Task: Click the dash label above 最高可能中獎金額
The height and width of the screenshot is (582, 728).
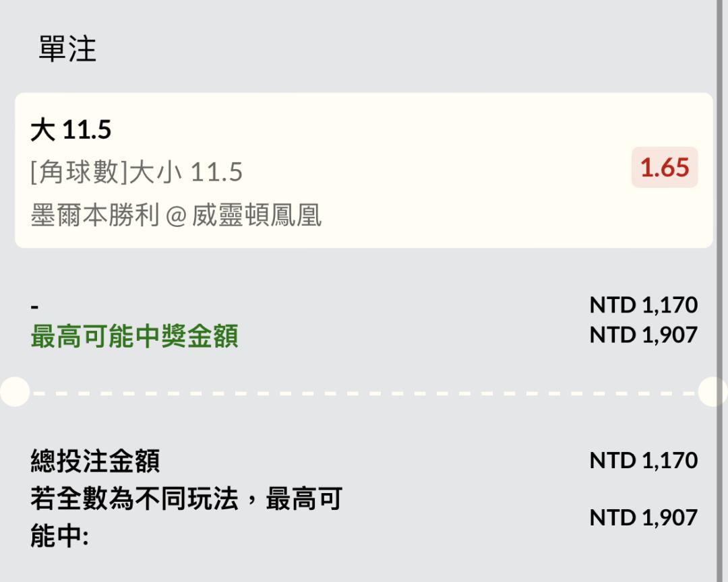Action: [34, 306]
